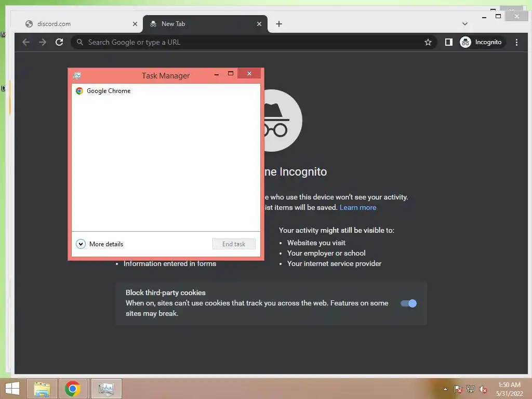The image size is (532, 399).
Task: Show hidden system tray icons
Action: [445, 389]
